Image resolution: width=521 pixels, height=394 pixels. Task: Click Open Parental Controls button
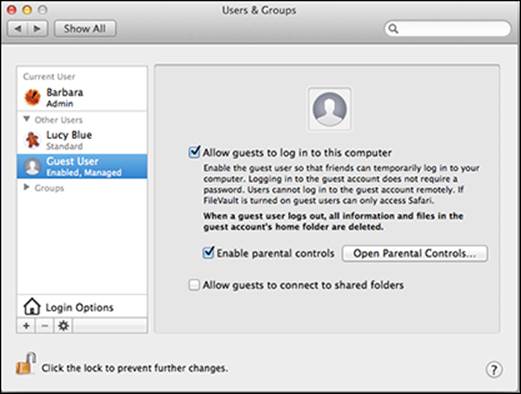pos(415,253)
